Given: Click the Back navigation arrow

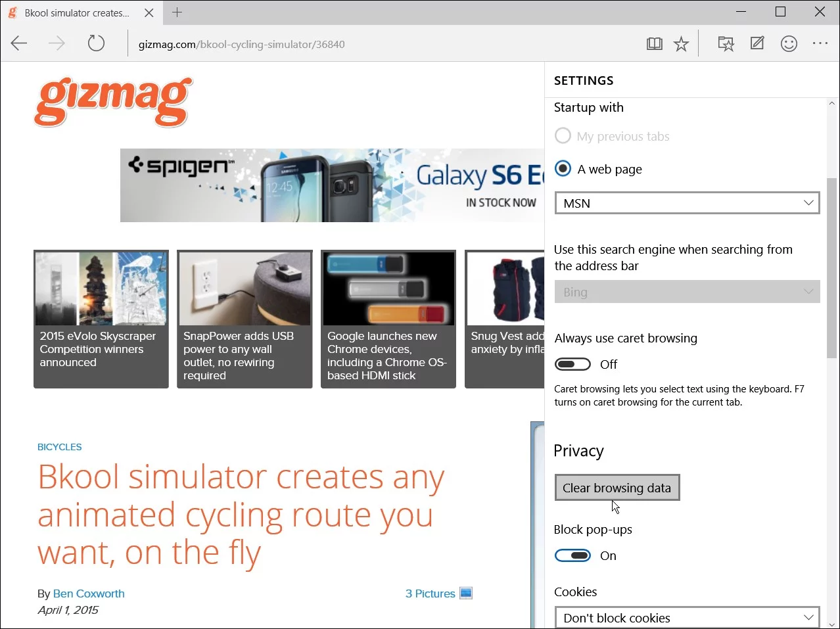Looking at the screenshot, I should [18, 43].
